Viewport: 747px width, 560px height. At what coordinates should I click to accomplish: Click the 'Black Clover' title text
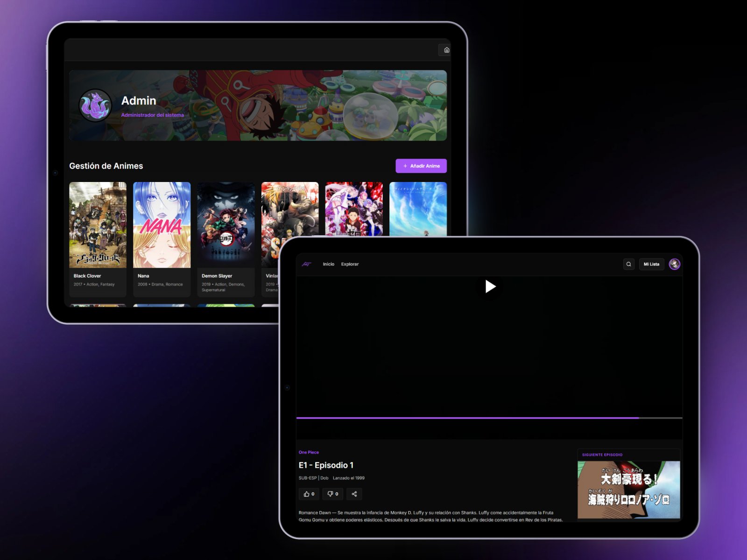[x=87, y=276]
